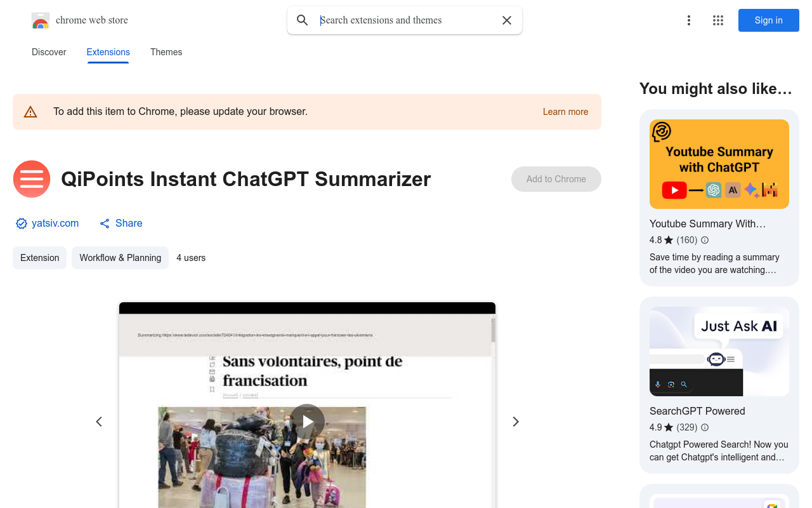Switch to the Themes tab

166,52
